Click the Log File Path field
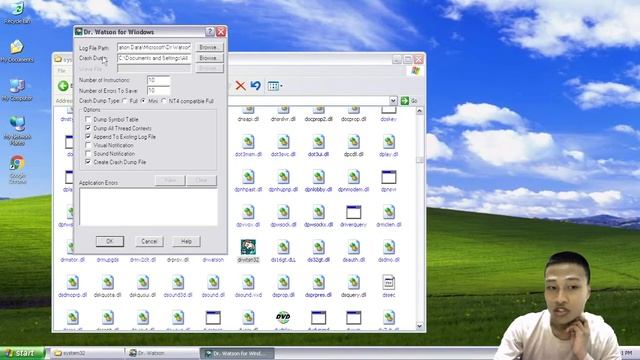This screenshot has width=640, height=360. click(x=154, y=47)
